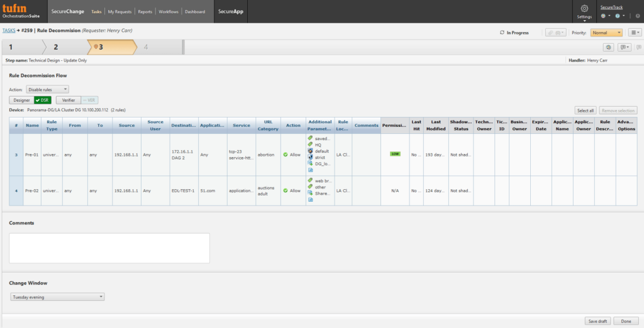Go to workflow step 2
Viewport: 644px width, 328px height.
pos(56,47)
